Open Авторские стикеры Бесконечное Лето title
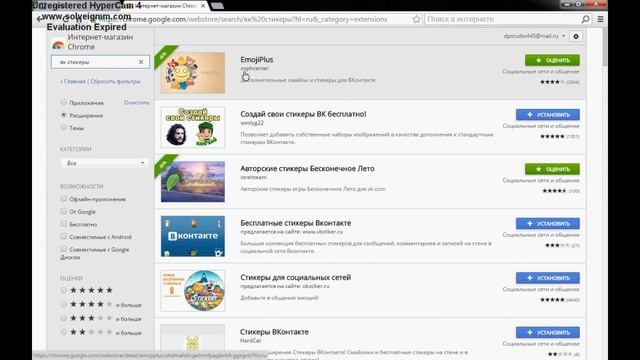This screenshot has width=640, height=360. pyautogui.click(x=307, y=168)
